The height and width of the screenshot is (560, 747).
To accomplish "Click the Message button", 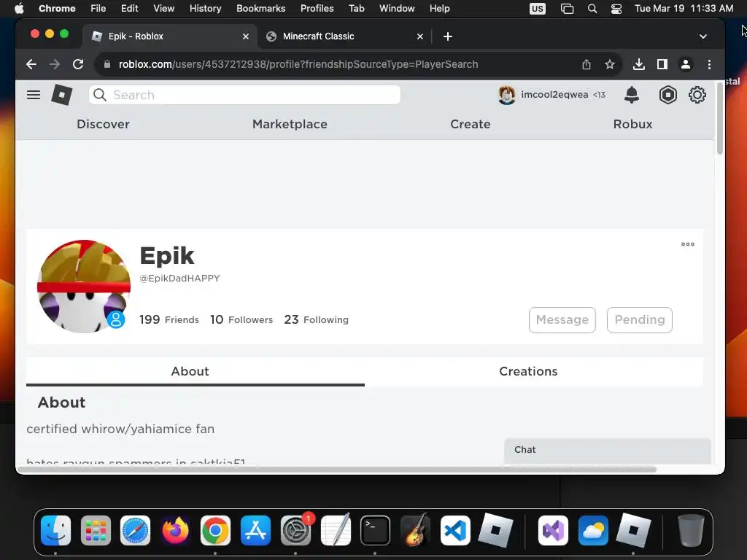I will click(x=562, y=319).
